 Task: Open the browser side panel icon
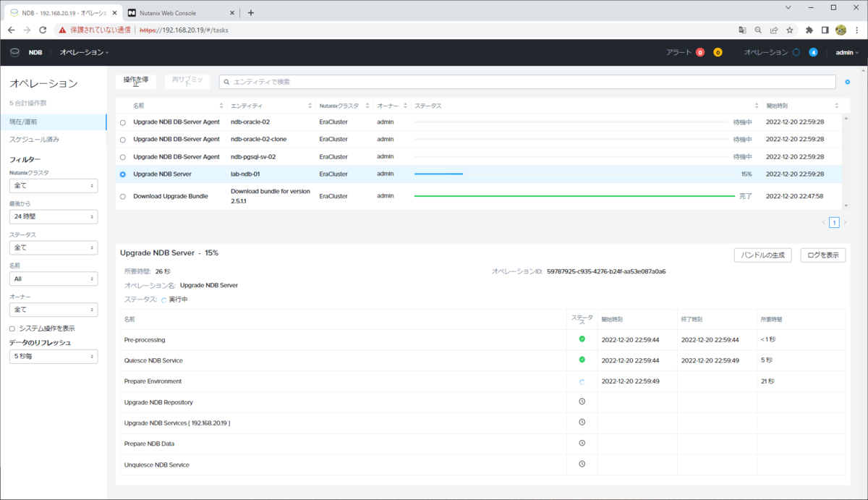[825, 30]
